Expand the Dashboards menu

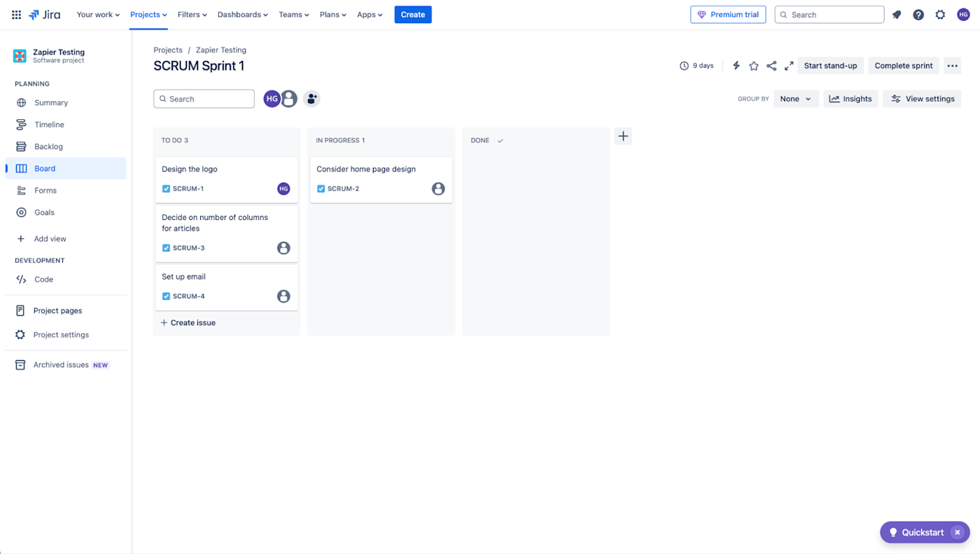243,15
